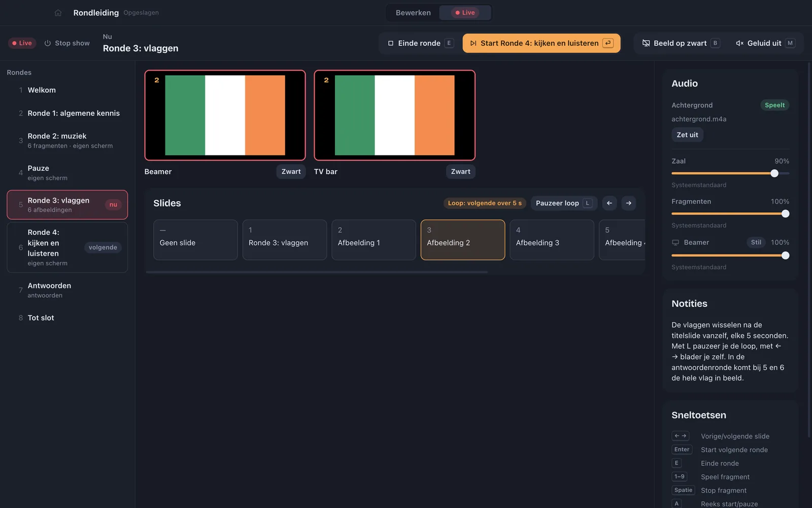Screen dimensions: 812x508
Task: Blank the Beamer with its Zwart button
Action: [x=291, y=172]
